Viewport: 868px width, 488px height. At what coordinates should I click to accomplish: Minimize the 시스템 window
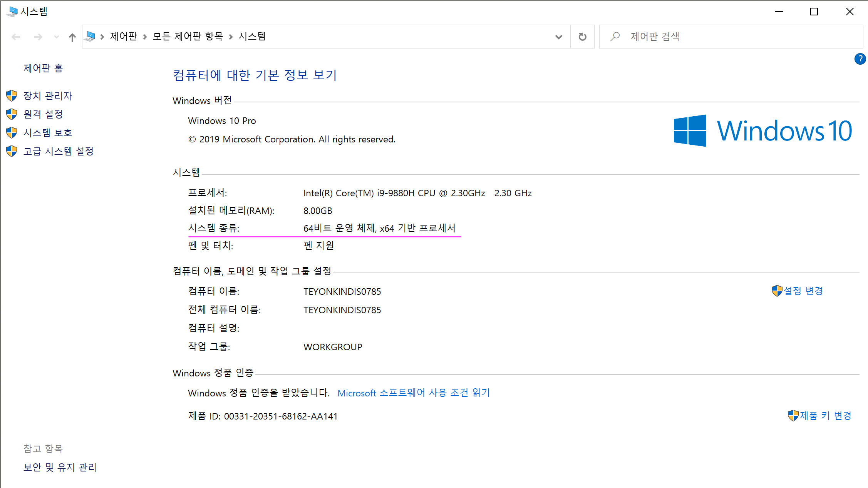[779, 12]
